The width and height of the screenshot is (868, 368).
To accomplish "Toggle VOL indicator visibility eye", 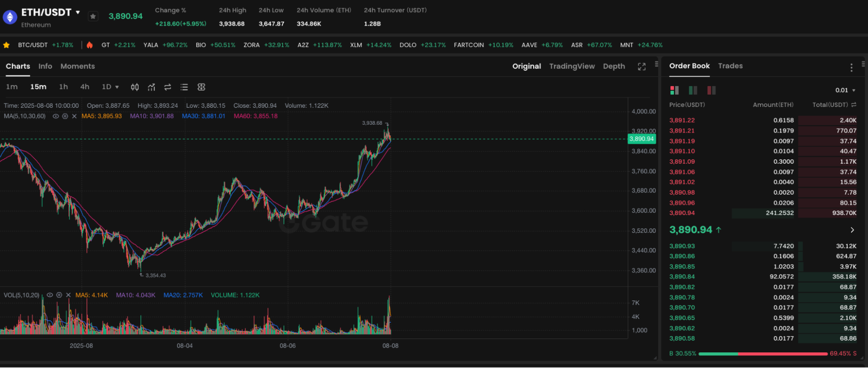I will pos(50,295).
